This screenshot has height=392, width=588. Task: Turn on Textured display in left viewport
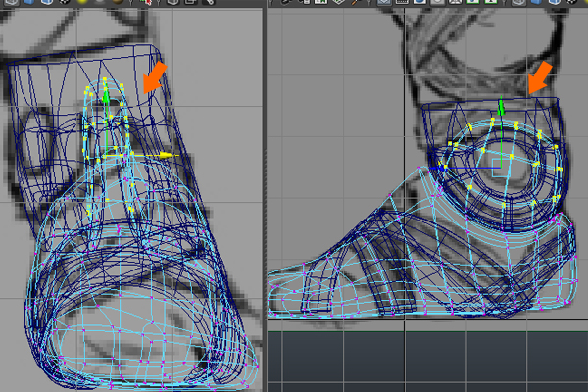pyautogui.click(x=66, y=3)
